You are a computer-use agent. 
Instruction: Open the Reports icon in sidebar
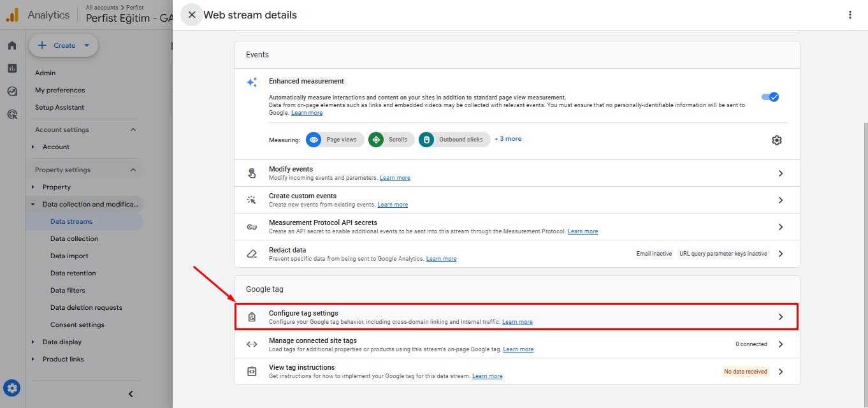point(12,68)
